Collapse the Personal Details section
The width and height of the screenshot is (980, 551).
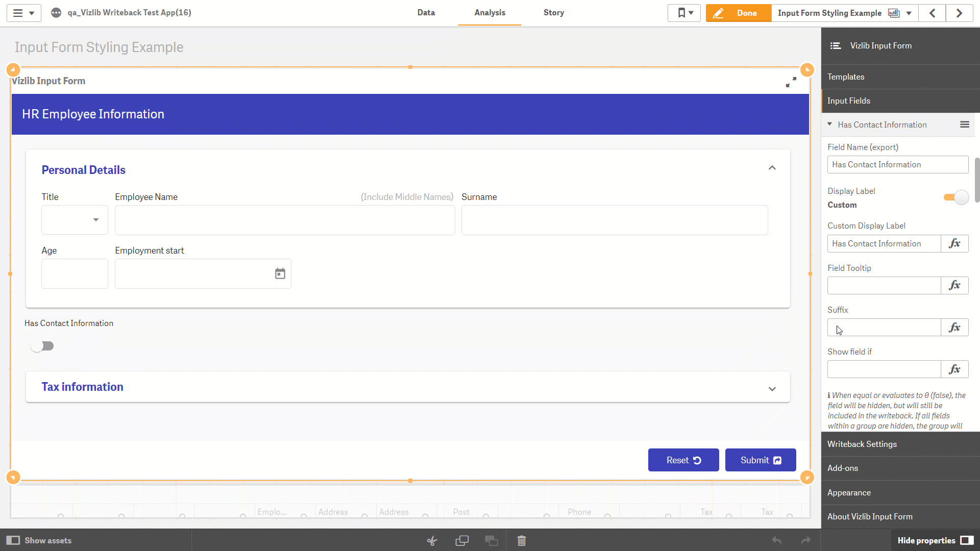(x=772, y=168)
